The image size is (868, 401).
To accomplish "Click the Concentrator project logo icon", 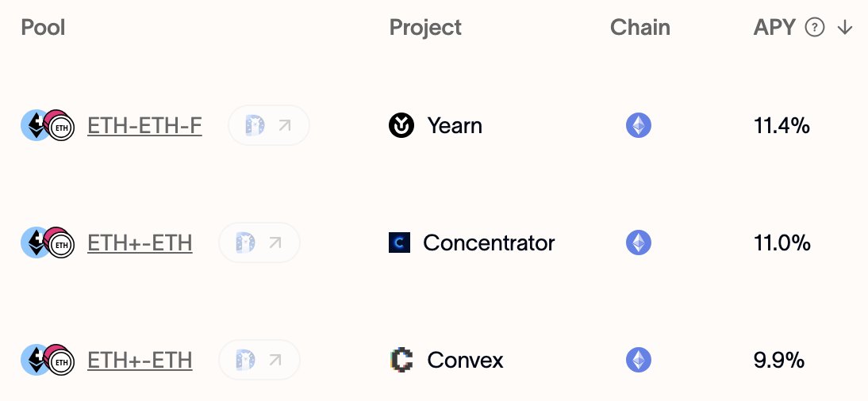I will coord(399,243).
